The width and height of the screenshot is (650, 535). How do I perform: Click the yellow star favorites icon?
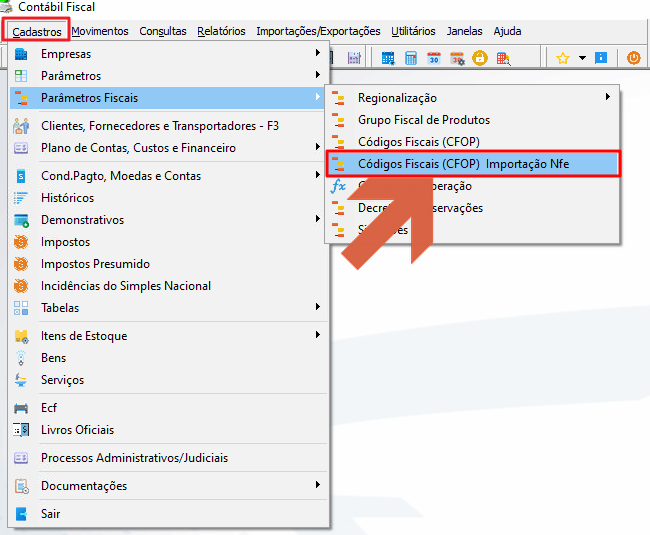click(x=563, y=58)
